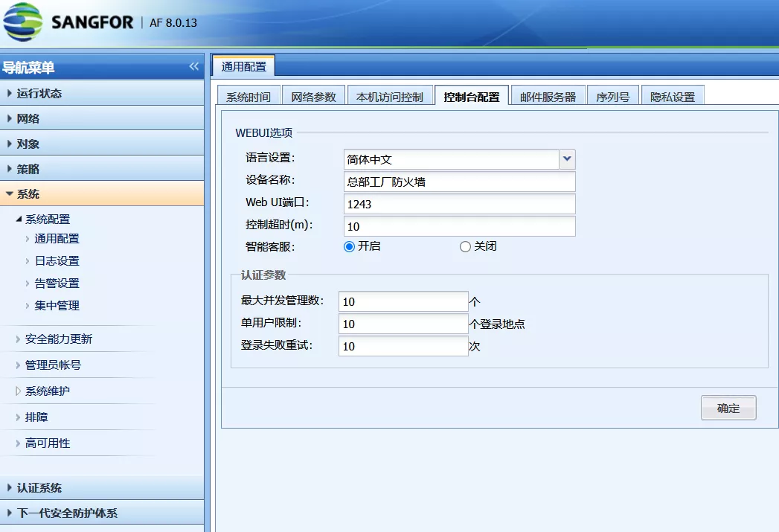Image resolution: width=779 pixels, height=532 pixels.
Task: Go to 告警设置 in the sidebar
Action: (57, 283)
